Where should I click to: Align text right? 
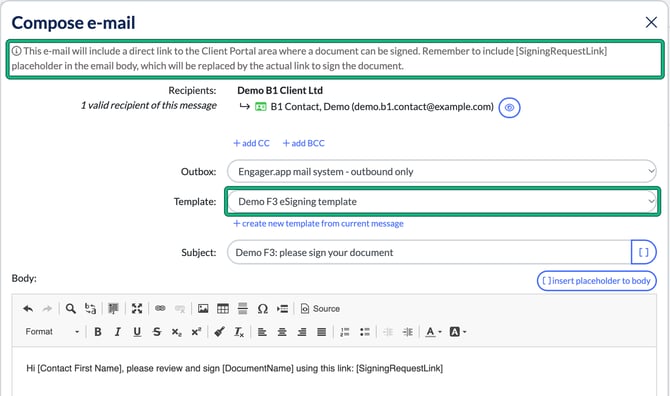tap(302, 332)
